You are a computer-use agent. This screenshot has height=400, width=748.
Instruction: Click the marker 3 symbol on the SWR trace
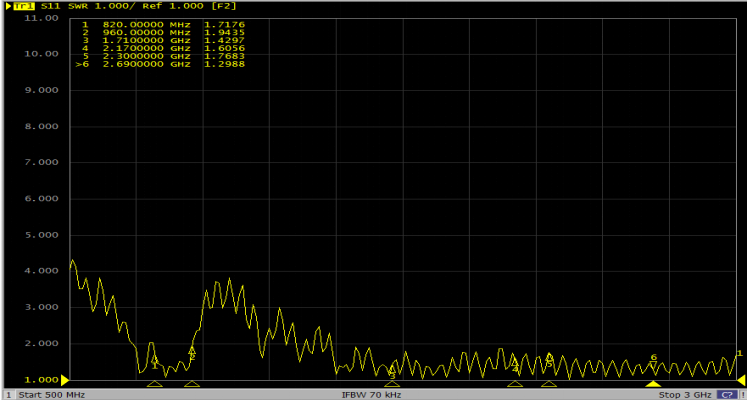[x=392, y=372]
